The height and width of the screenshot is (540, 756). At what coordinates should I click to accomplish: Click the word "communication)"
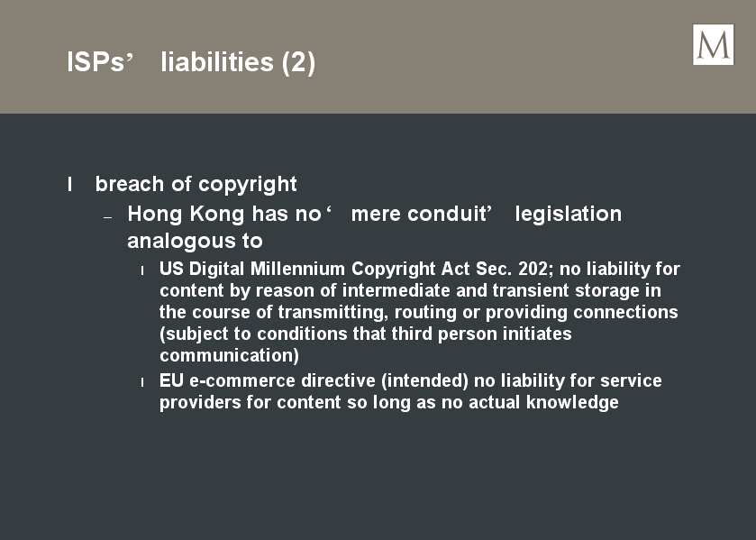(229, 356)
